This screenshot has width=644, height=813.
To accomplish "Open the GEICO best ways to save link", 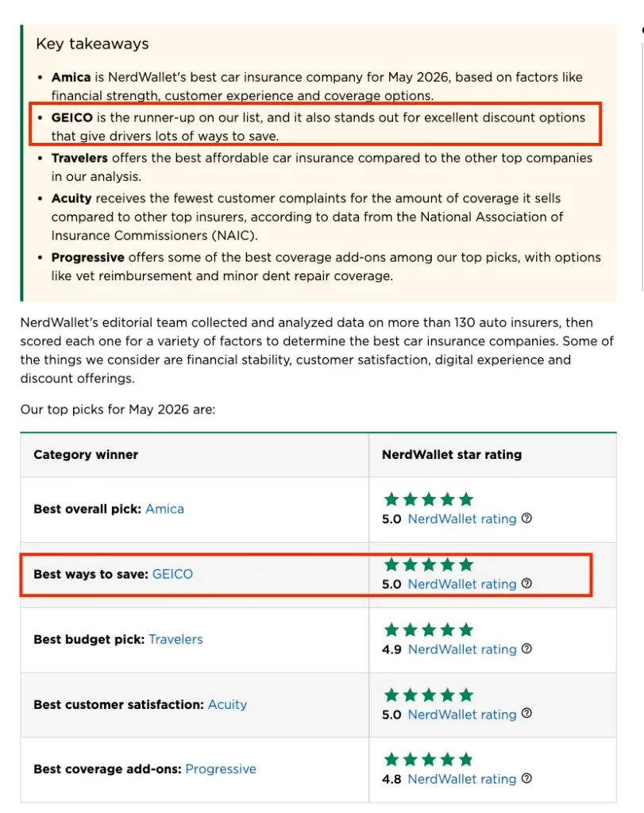I will [172, 574].
